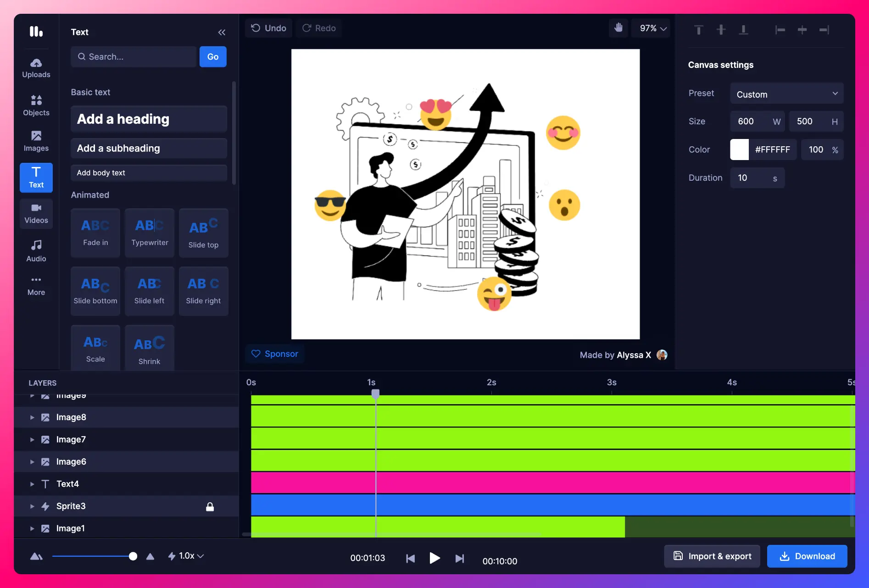Screen dimensions: 869x588
Task: Toggle the lock on Sprite3 layer
Action: pyautogui.click(x=210, y=506)
